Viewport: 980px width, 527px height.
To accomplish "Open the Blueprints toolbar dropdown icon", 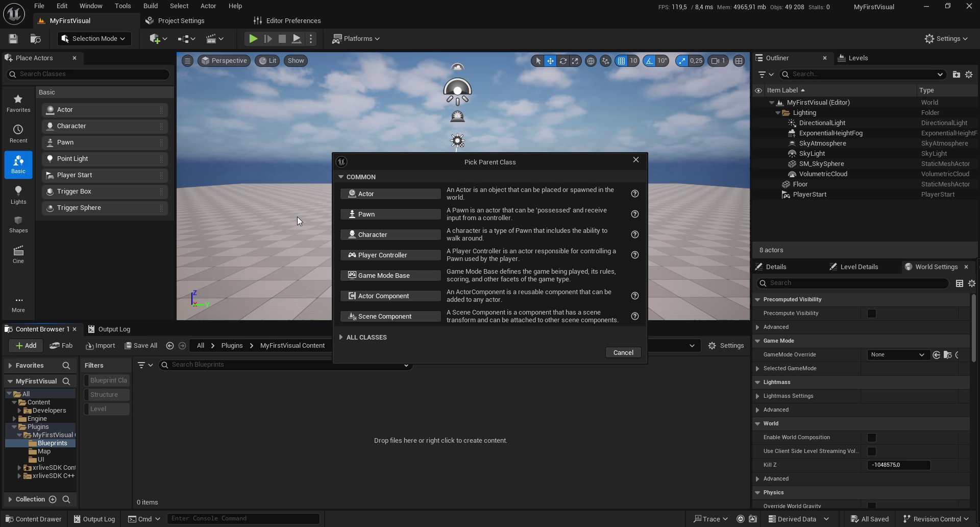I will coord(186,39).
